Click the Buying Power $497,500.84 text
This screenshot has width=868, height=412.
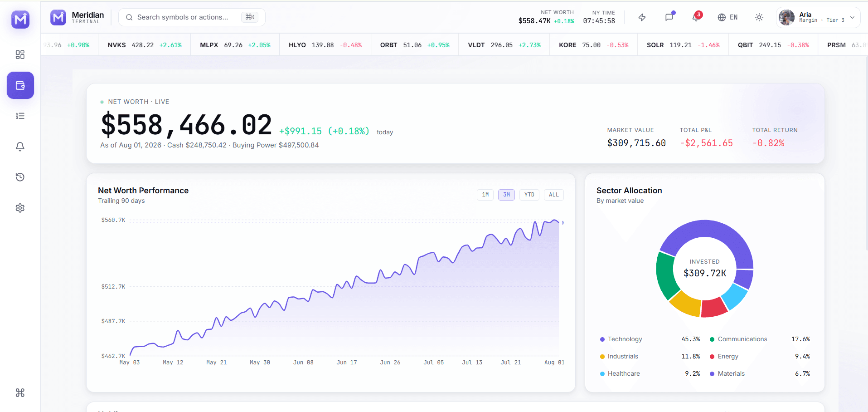[276, 145]
